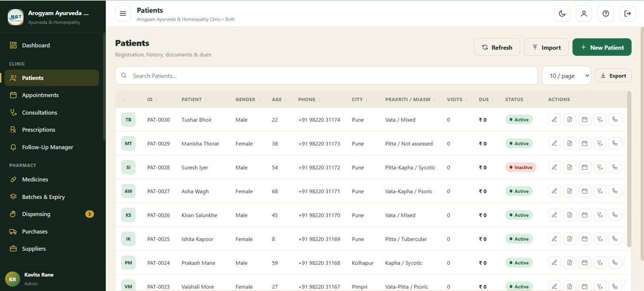Click the Import button

(x=546, y=47)
